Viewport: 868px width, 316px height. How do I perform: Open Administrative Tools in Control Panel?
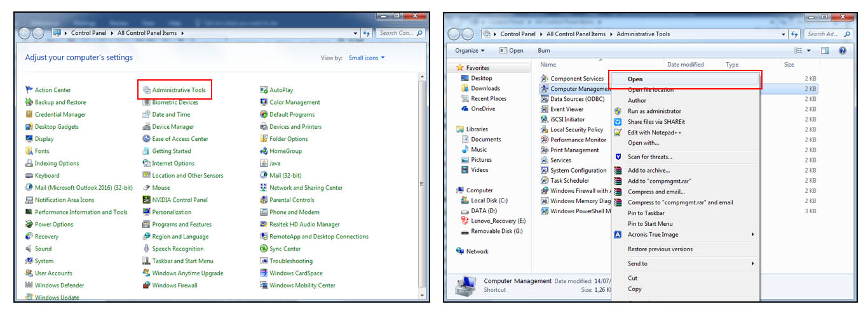[179, 90]
